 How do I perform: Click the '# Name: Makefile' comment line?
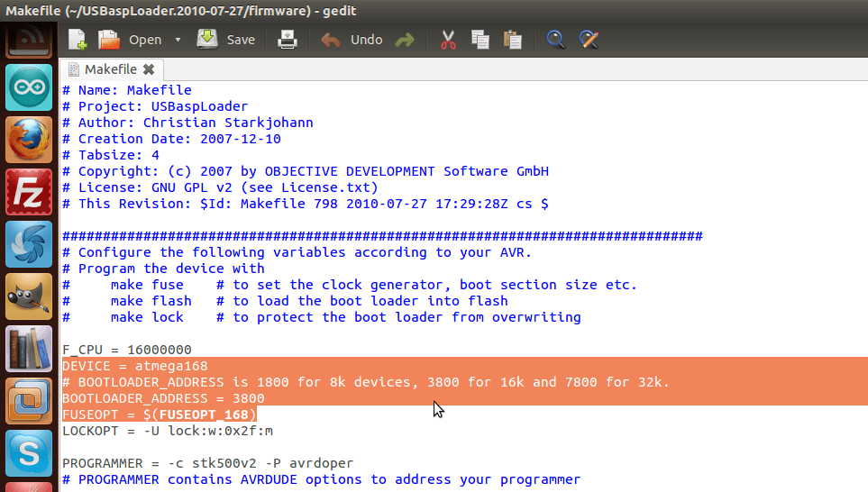click(x=127, y=90)
